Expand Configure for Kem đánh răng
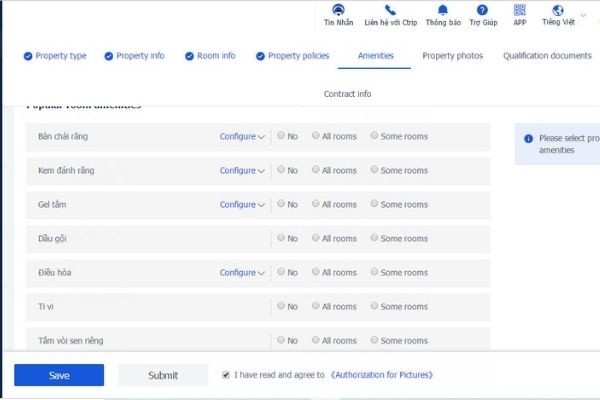This screenshot has height=400, width=600. click(x=242, y=170)
